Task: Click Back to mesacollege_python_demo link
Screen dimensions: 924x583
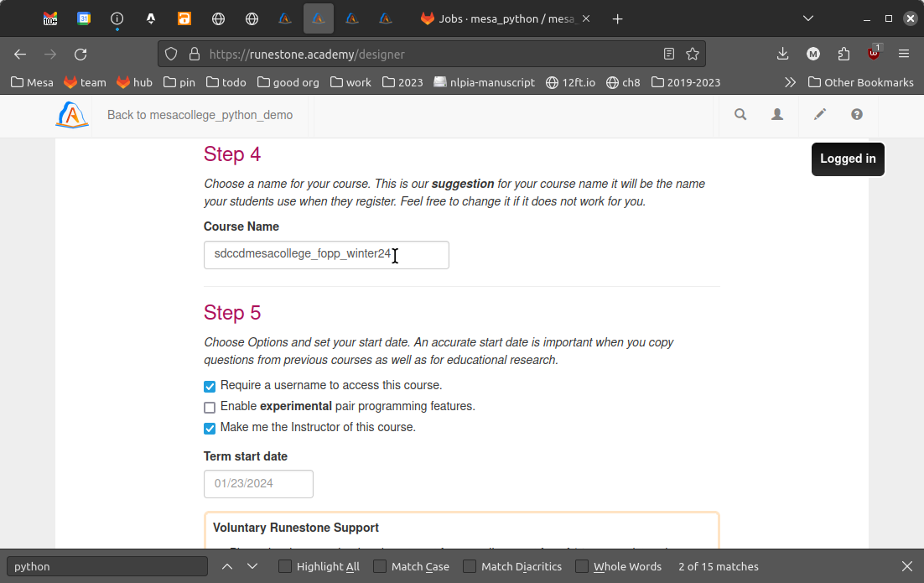Action: click(200, 115)
